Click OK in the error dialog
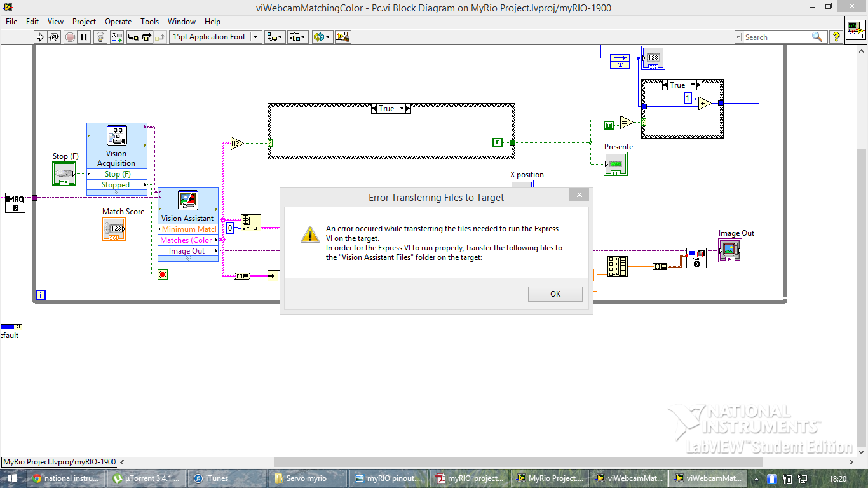Viewport: 868px width, 488px height. 555,294
